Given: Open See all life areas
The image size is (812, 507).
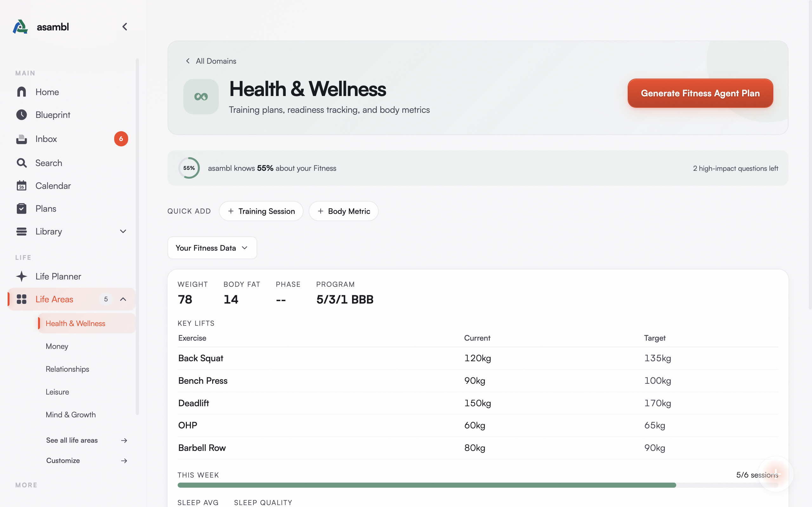Looking at the screenshot, I should tap(72, 440).
